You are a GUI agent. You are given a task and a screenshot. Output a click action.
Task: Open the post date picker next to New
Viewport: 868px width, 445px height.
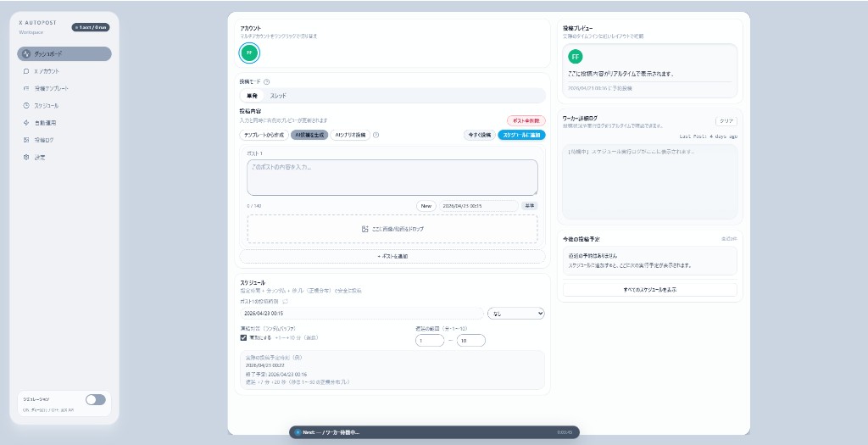tap(478, 206)
